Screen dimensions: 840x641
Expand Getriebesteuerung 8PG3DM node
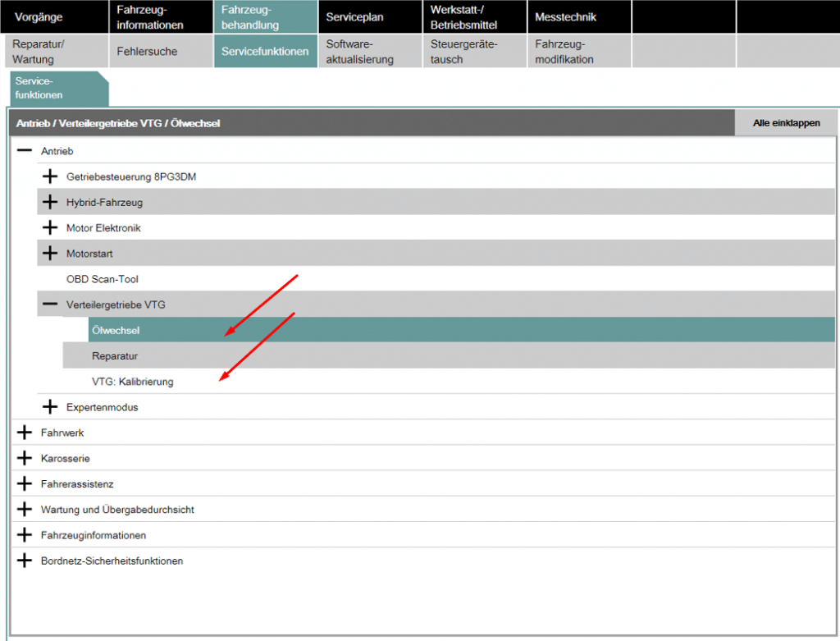click(x=50, y=176)
